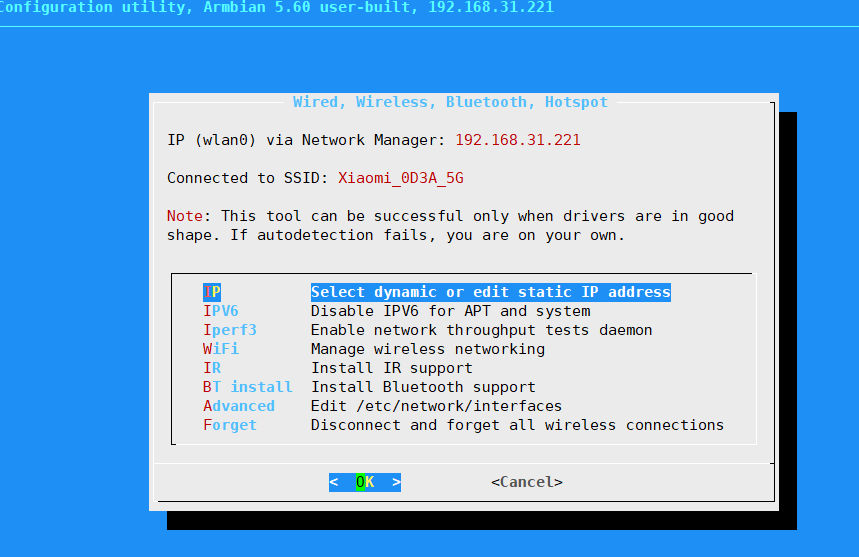Click the dialog title 'Wired, Wireless, Bluetooth, Hotspot'
The width and height of the screenshot is (859, 557).
point(450,102)
